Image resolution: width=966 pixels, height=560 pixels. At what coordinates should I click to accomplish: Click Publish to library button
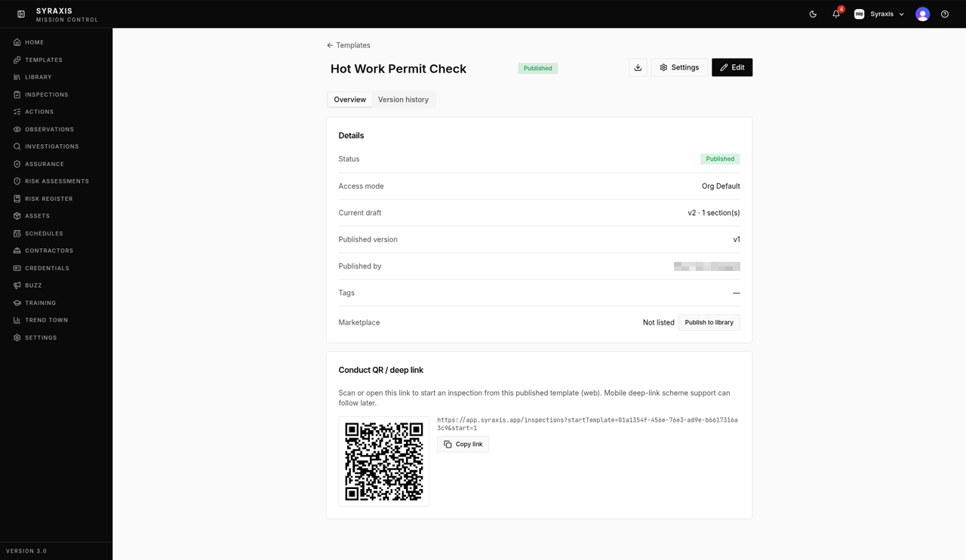[x=709, y=322]
